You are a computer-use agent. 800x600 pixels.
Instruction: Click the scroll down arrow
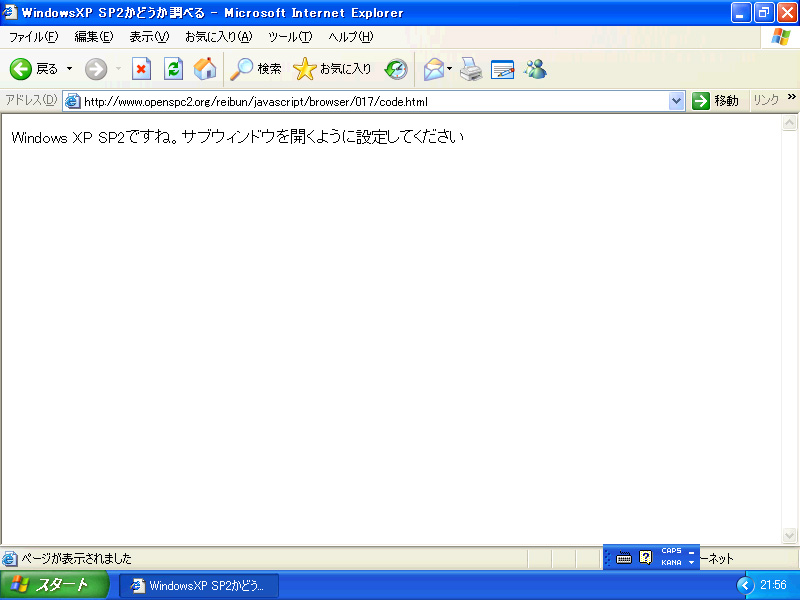click(789, 535)
